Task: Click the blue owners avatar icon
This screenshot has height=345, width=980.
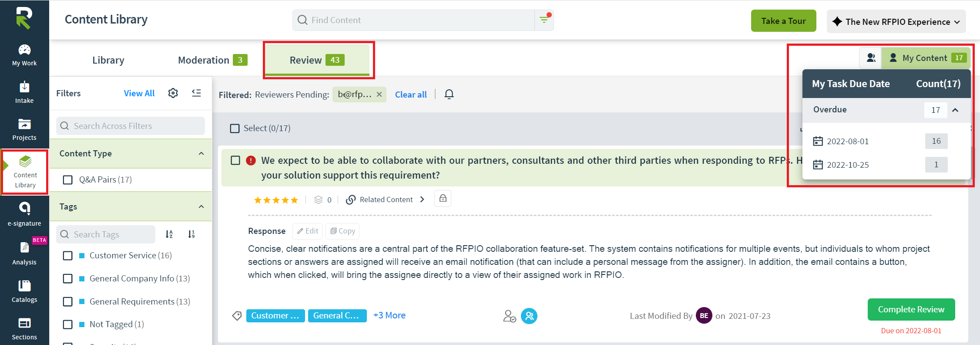Action: (529, 316)
